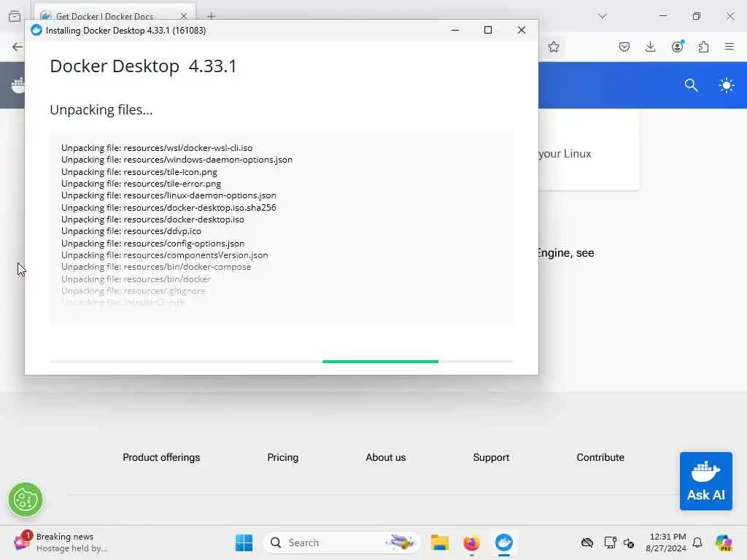Click the installer progress bar
The height and width of the screenshot is (560, 747).
tap(282, 362)
